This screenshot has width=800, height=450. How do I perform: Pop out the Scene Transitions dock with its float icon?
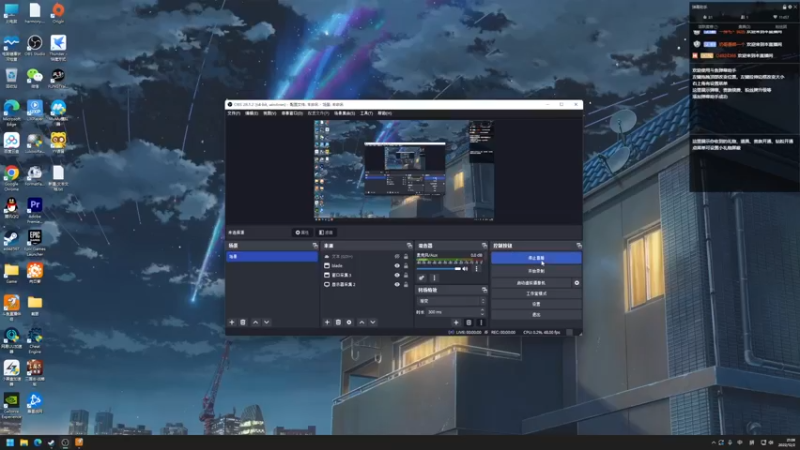(x=484, y=290)
